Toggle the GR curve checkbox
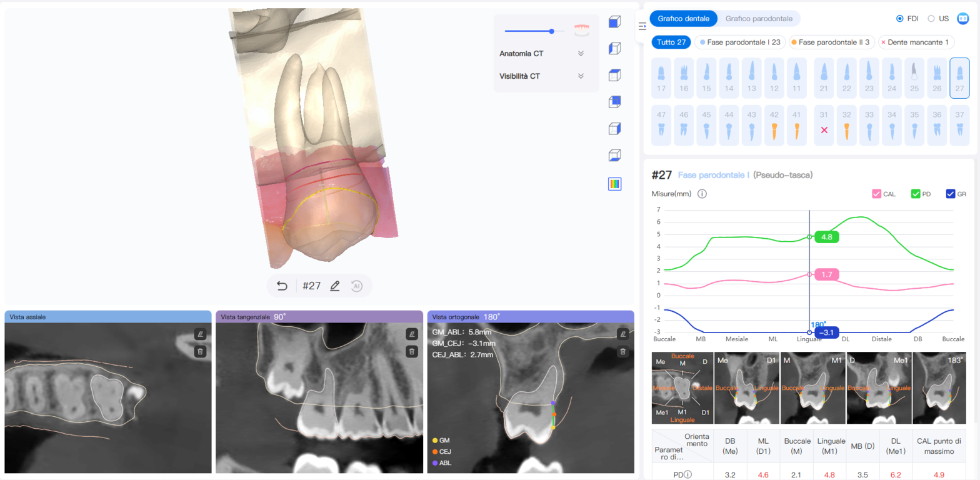Viewport: 980px width, 480px height. pyautogui.click(x=951, y=194)
